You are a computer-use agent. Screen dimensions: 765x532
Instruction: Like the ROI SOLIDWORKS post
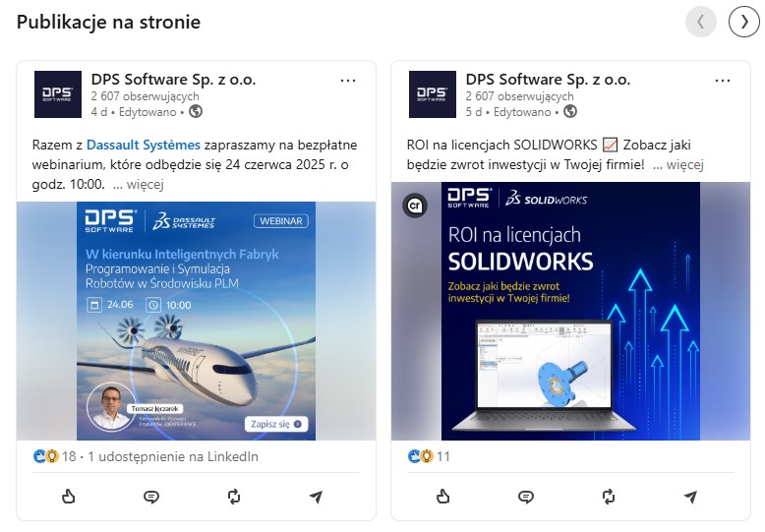point(443,497)
